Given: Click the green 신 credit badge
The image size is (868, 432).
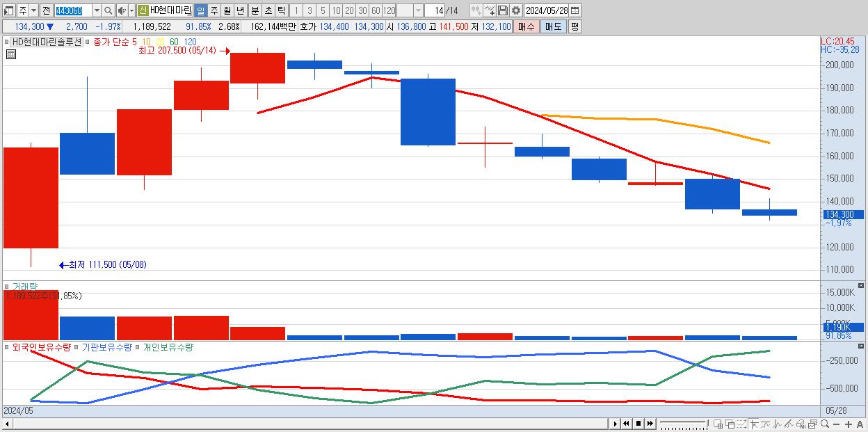Looking at the screenshot, I should [x=143, y=10].
